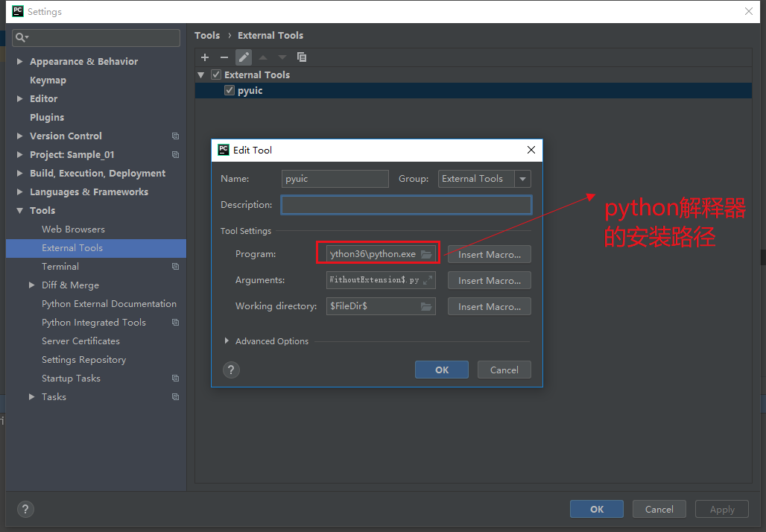The height and width of the screenshot is (532, 766).
Task: Click project-level icon beside Tasks
Action: coord(175,396)
